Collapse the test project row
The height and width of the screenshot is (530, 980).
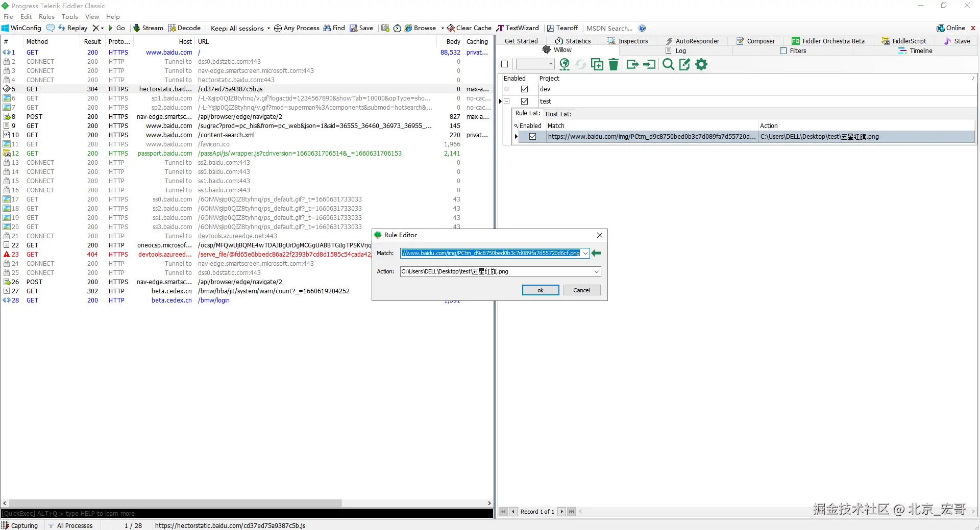tap(507, 102)
